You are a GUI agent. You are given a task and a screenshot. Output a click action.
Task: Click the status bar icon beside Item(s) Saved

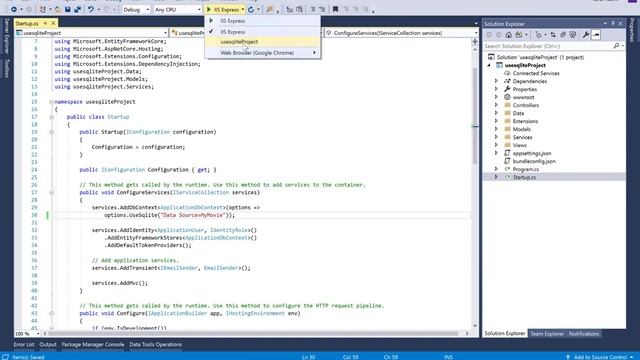click(x=6, y=357)
